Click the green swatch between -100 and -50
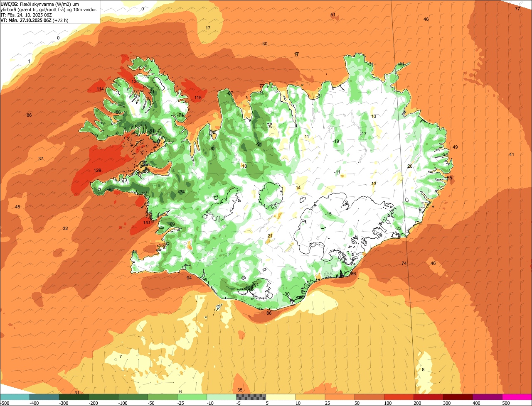The image size is (532, 406). point(133,397)
